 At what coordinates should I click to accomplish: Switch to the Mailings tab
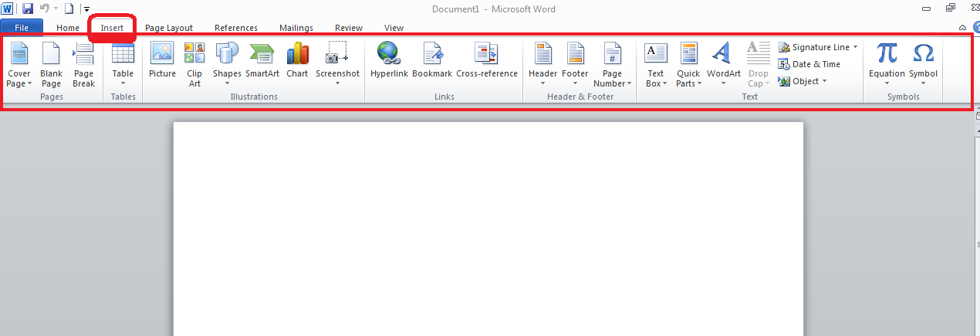(x=296, y=28)
